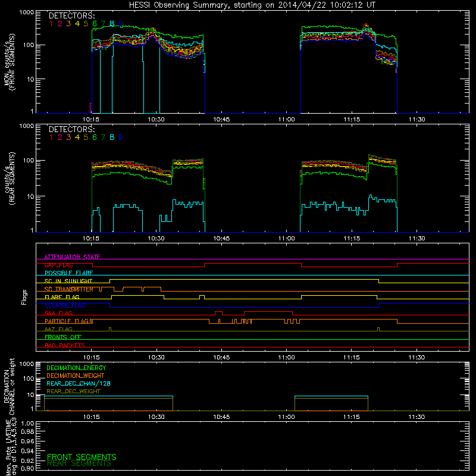Select detector 8 in front segments legend
Image resolution: width=476 pixels, height=476 pixels.
click(112, 24)
